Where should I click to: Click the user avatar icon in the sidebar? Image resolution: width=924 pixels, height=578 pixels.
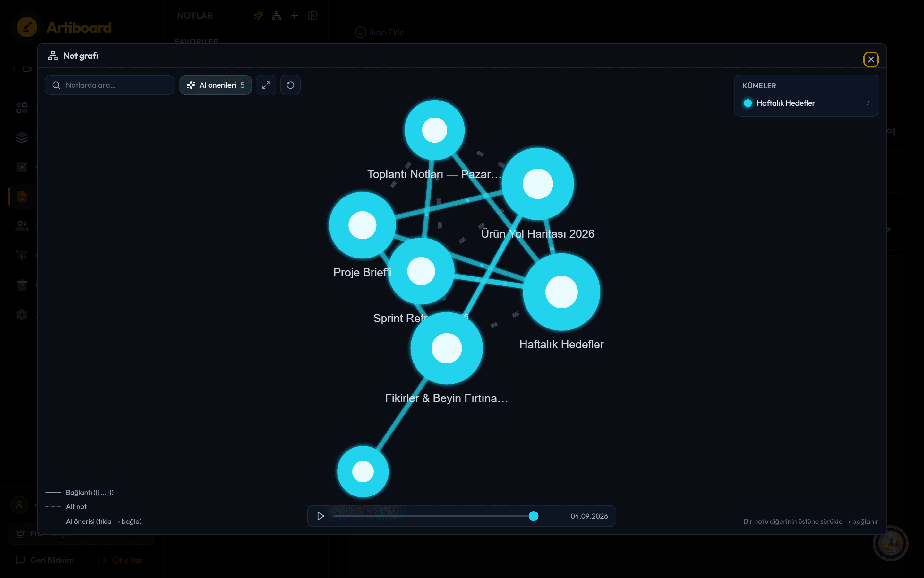(x=19, y=504)
